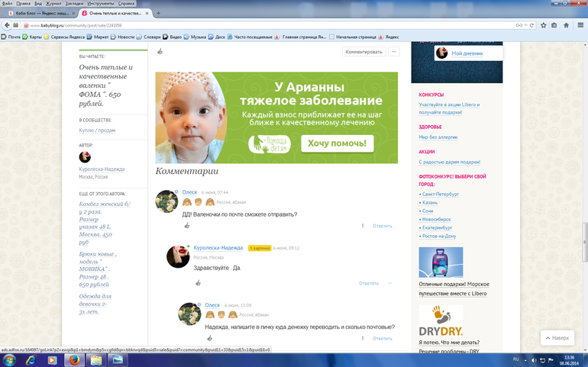Screen dimensions: 588x367
Task: Bookmark this page with the star icon
Action: (x=544, y=25)
